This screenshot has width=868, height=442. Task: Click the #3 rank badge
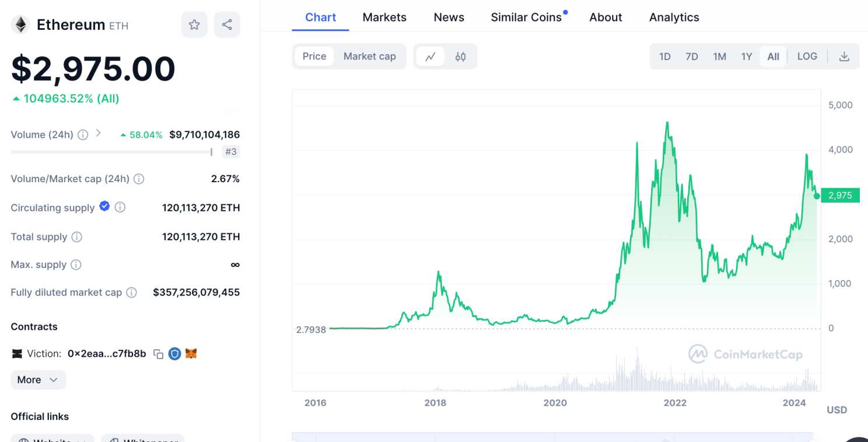tap(231, 152)
